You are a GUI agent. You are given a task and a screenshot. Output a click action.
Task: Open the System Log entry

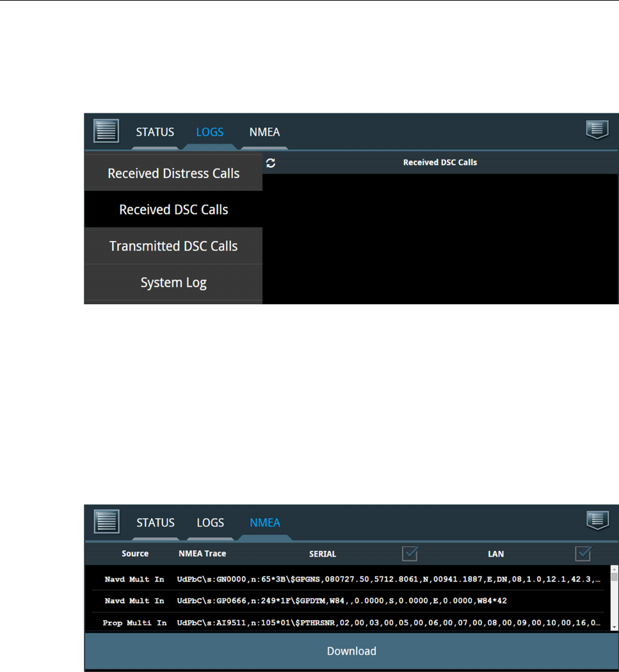(173, 283)
